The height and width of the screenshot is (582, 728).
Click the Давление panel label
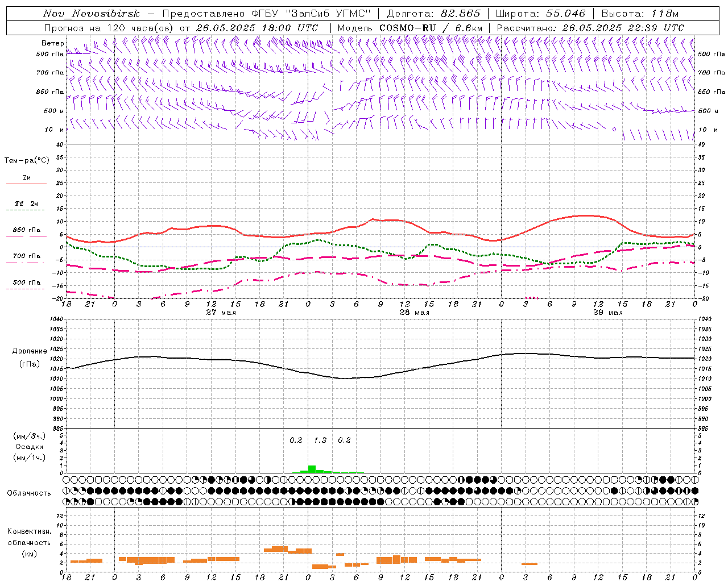coord(30,351)
